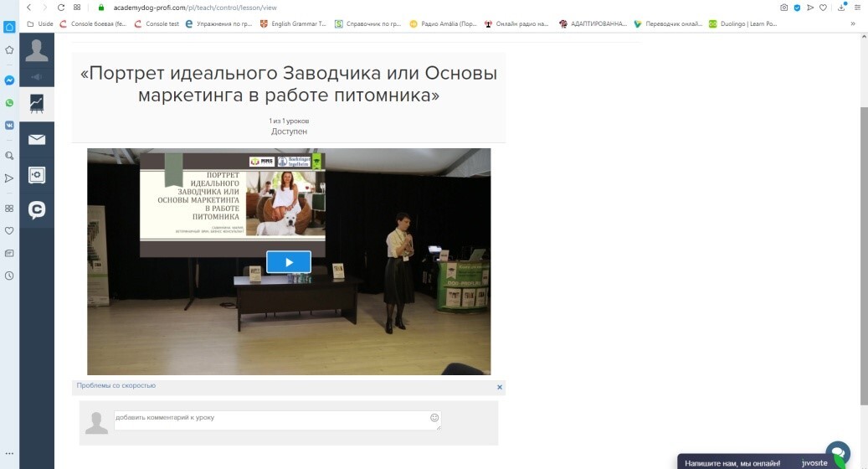Expand the bookmarks bar overflow chevron
Image resolution: width=868 pixels, height=469 pixels.
click(x=852, y=23)
